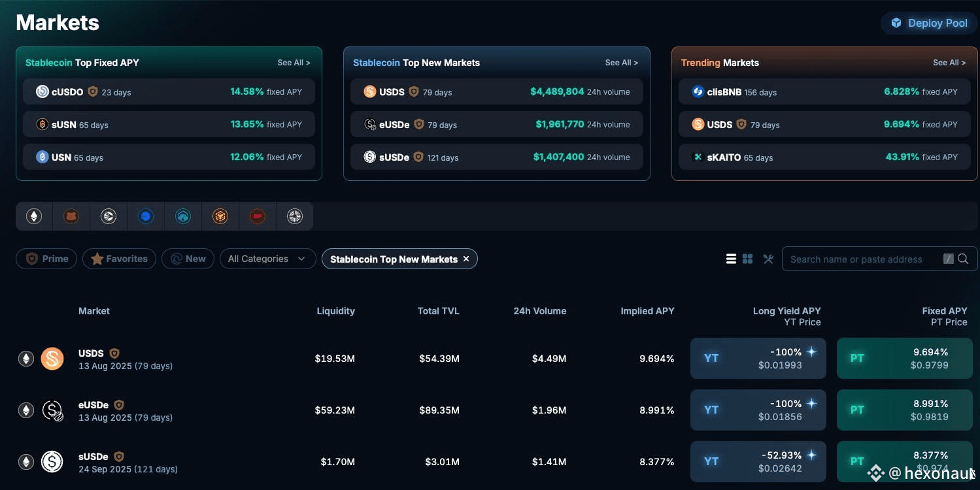980x490 pixels.
Task: Click the YT button in the eUSDe table row
Action: (758, 410)
